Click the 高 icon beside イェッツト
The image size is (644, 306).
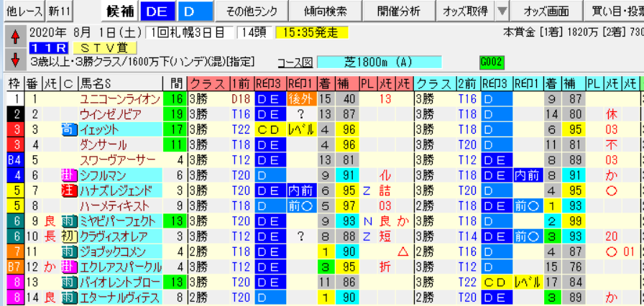point(69,129)
